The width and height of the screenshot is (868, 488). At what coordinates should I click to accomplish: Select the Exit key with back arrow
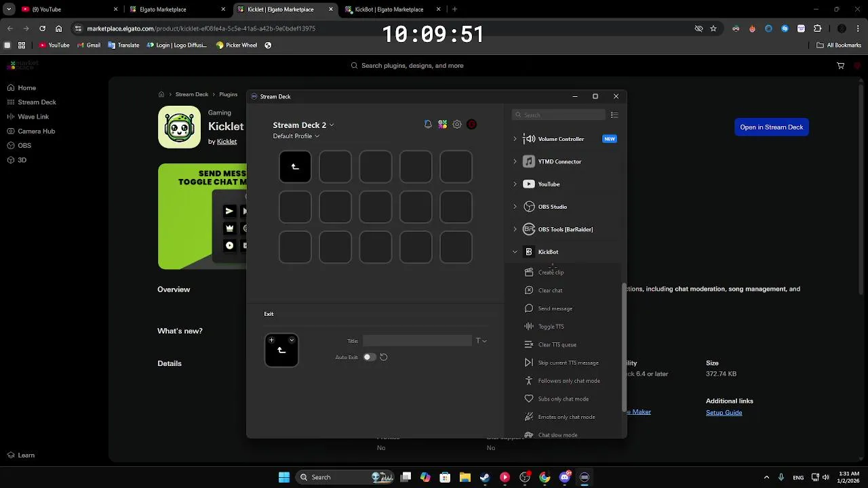pyautogui.click(x=295, y=167)
